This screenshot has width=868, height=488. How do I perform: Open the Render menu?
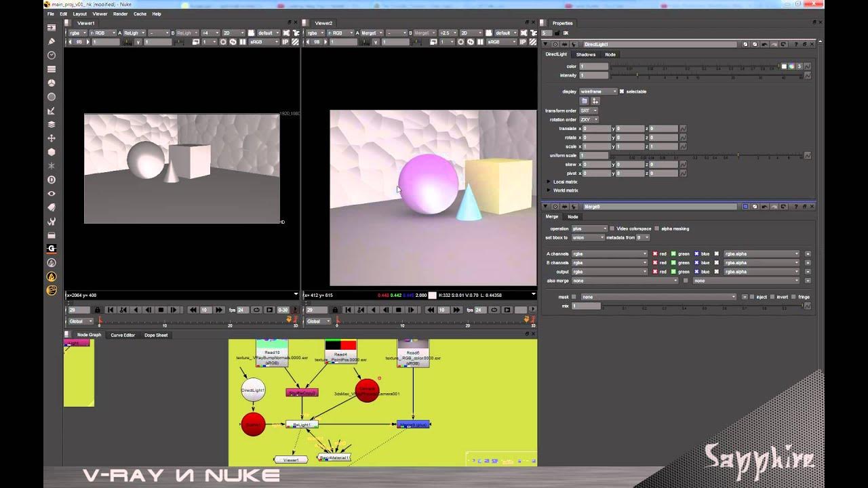(120, 14)
